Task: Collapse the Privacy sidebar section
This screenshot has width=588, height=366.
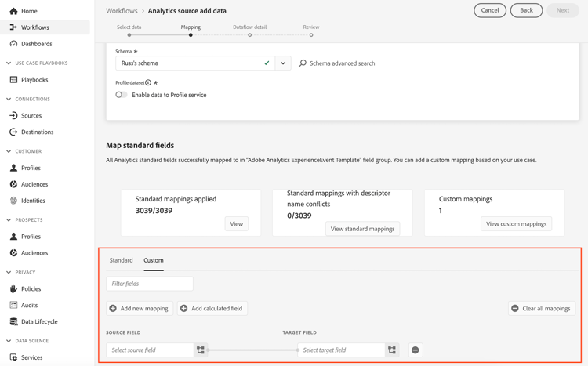Action: coord(9,273)
